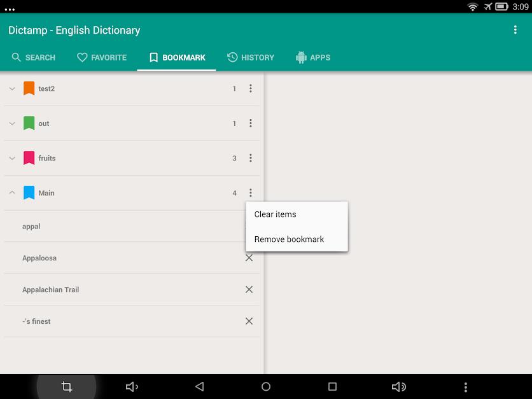
Task: Tap the Android home button
Action: pos(266,386)
